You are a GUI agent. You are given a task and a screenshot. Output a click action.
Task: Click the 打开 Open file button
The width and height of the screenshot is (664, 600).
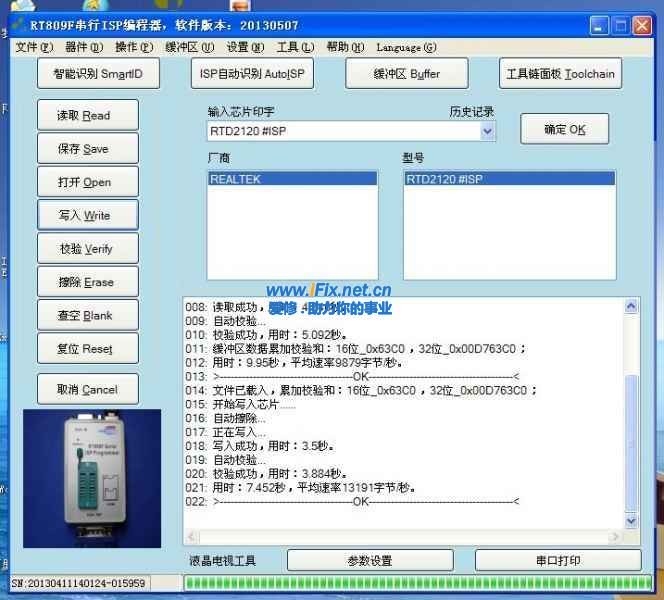point(84,182)
